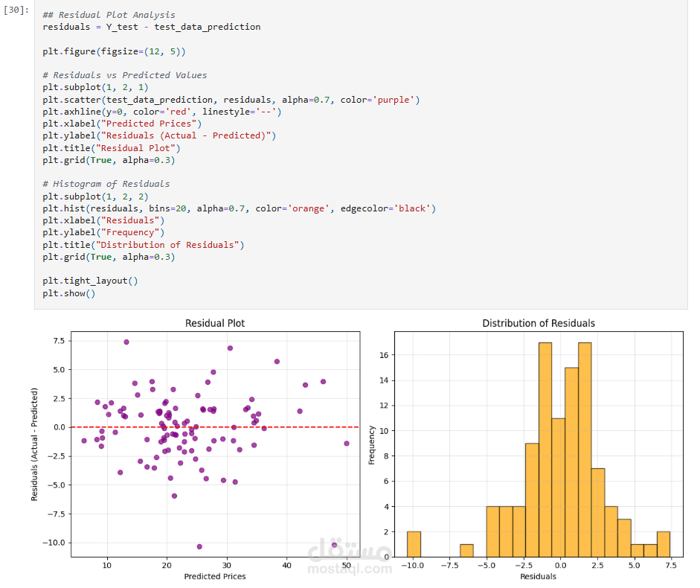Click the 'orange' color string in hist call

[308, 208]
